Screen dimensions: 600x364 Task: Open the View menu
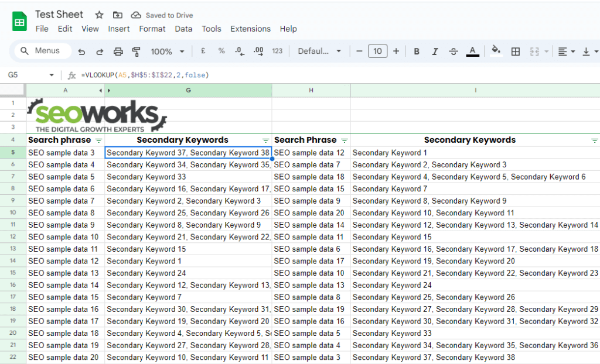[x=90, y=29]
